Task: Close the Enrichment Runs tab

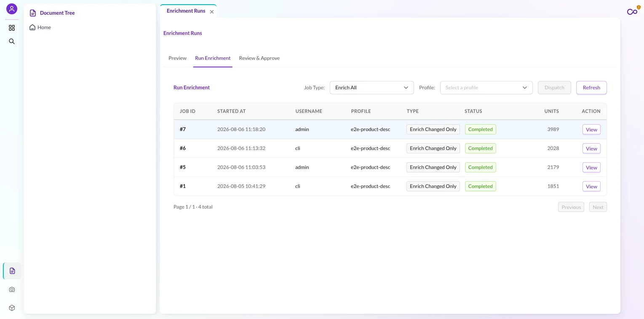Action: (212, 12)
